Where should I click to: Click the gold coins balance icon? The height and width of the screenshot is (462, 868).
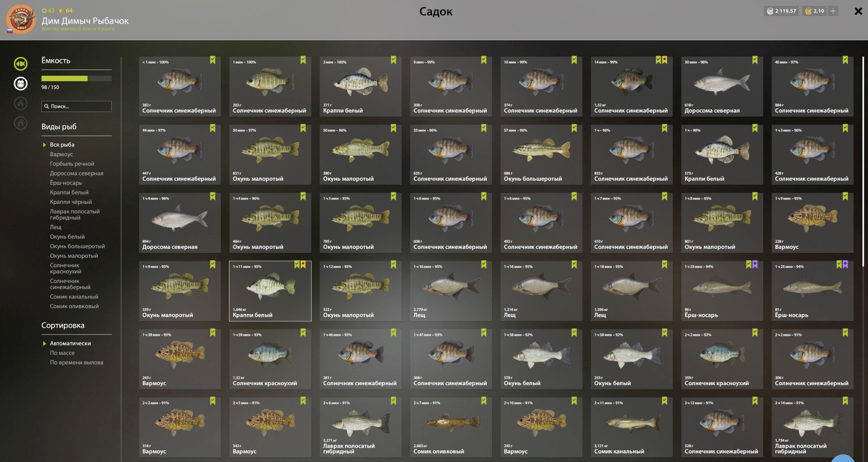click(808, 11)
